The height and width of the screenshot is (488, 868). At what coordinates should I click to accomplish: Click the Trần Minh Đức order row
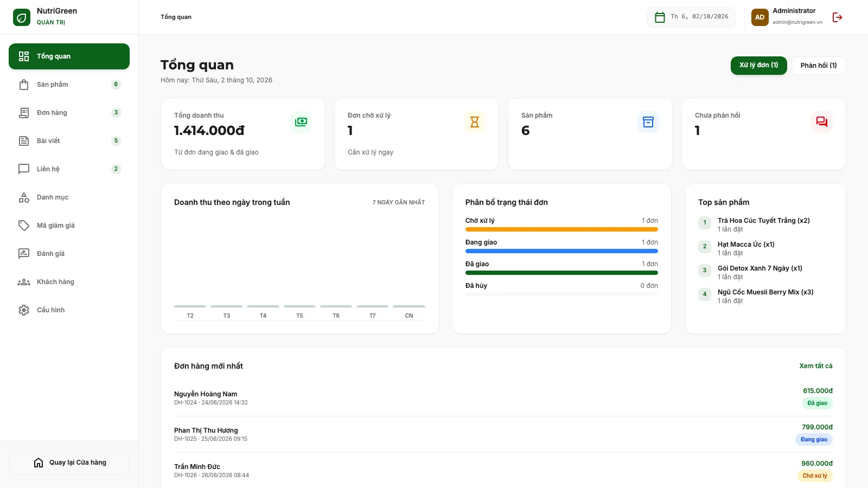503,471
